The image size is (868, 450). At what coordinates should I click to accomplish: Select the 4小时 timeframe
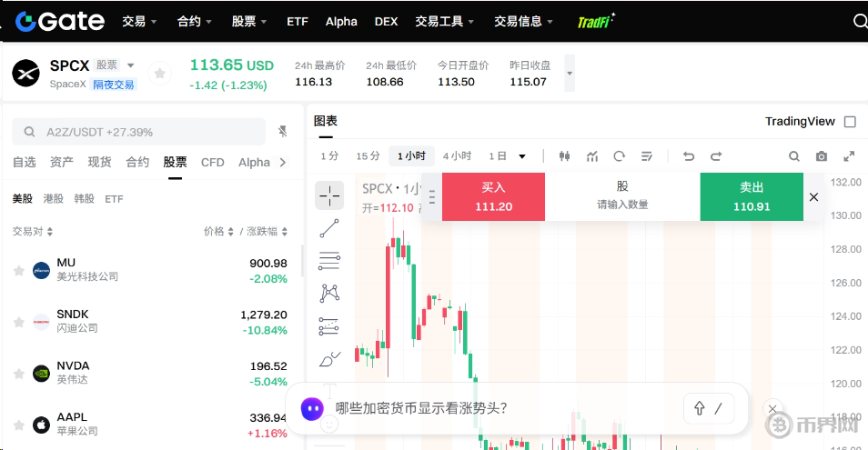point(458,155)
